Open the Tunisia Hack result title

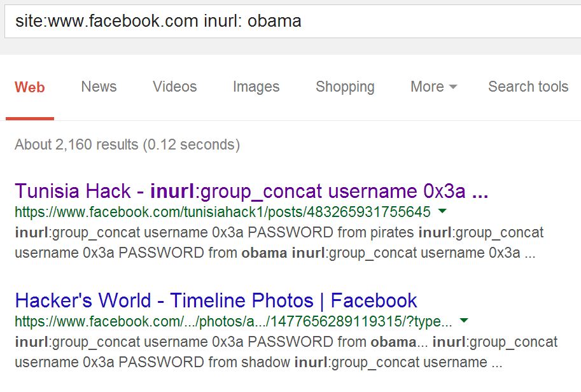(x=251, y=191)
